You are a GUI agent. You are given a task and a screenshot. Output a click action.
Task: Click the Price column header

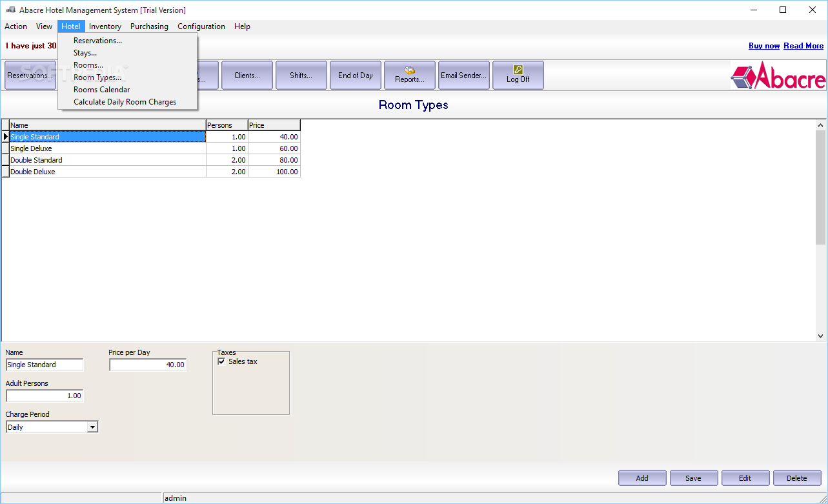(x=274, y=125)
